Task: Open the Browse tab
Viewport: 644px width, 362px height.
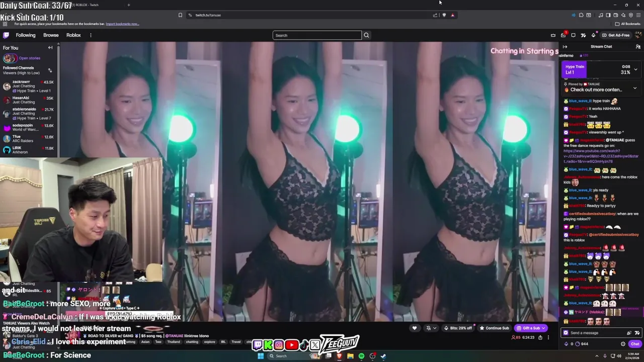Action: (51, 35)
